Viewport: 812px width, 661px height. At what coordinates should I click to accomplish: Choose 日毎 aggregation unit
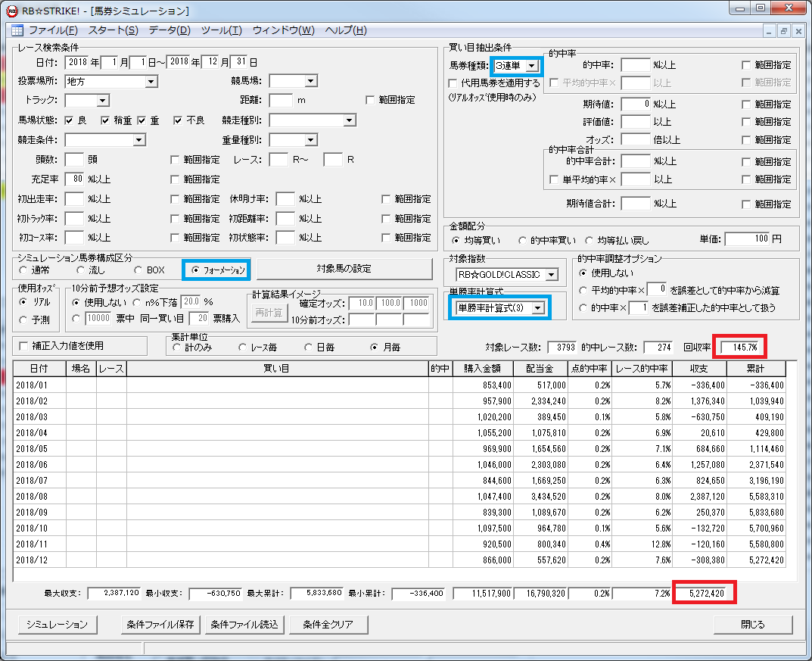(308, 347)
